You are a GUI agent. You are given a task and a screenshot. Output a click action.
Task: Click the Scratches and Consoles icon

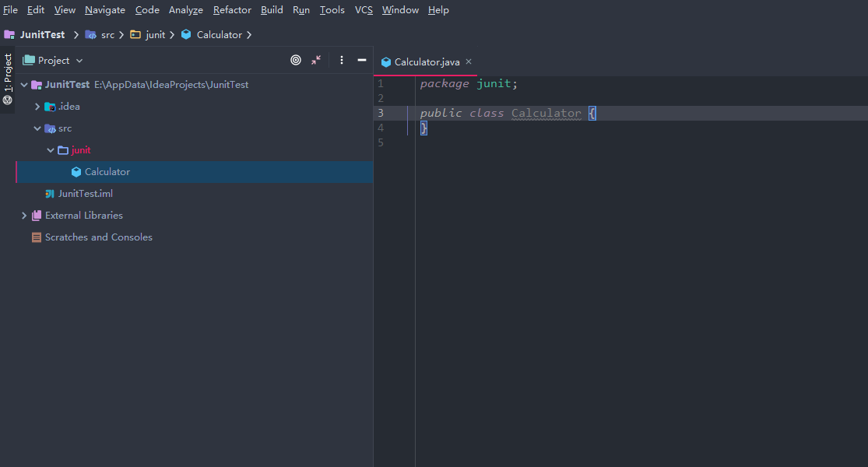pyautogui.click(x=37, y=237)
